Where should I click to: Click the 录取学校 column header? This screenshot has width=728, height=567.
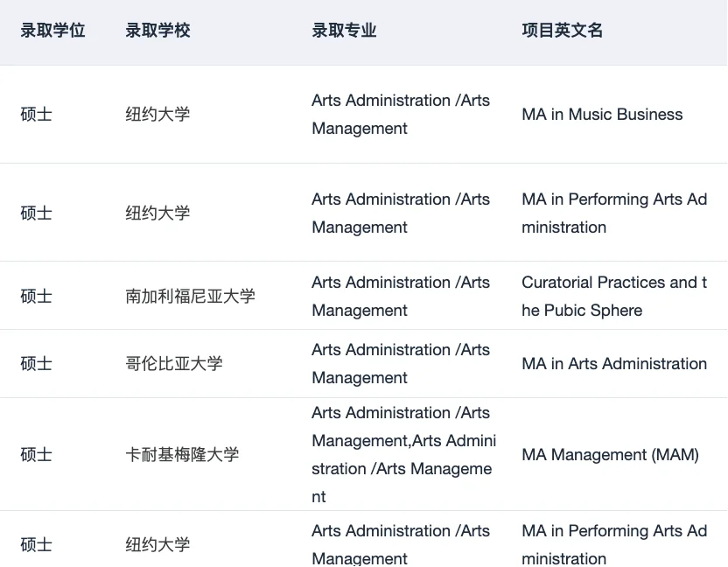157,31
